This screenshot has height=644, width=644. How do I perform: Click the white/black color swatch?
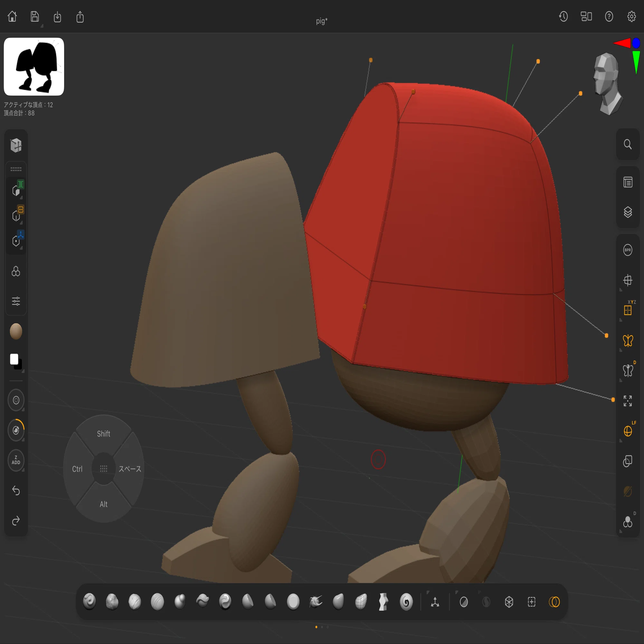click(x=15, y=361)
